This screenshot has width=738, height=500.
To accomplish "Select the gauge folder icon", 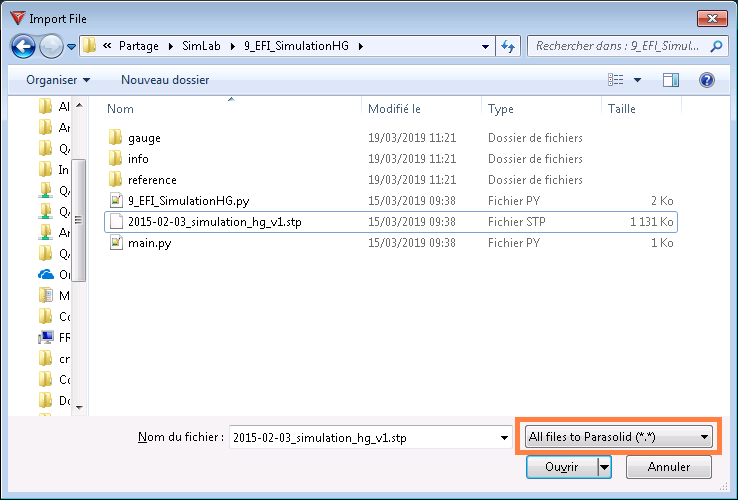I will tap(116, 138).
